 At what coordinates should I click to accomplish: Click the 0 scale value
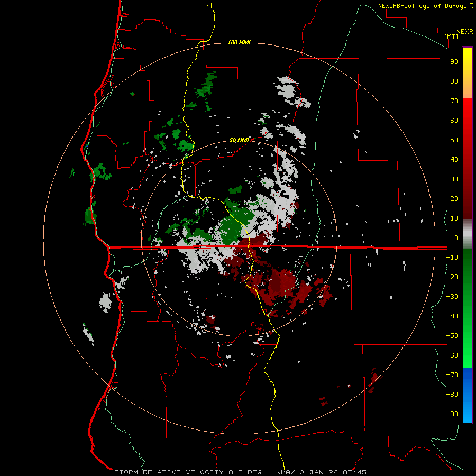456,238
